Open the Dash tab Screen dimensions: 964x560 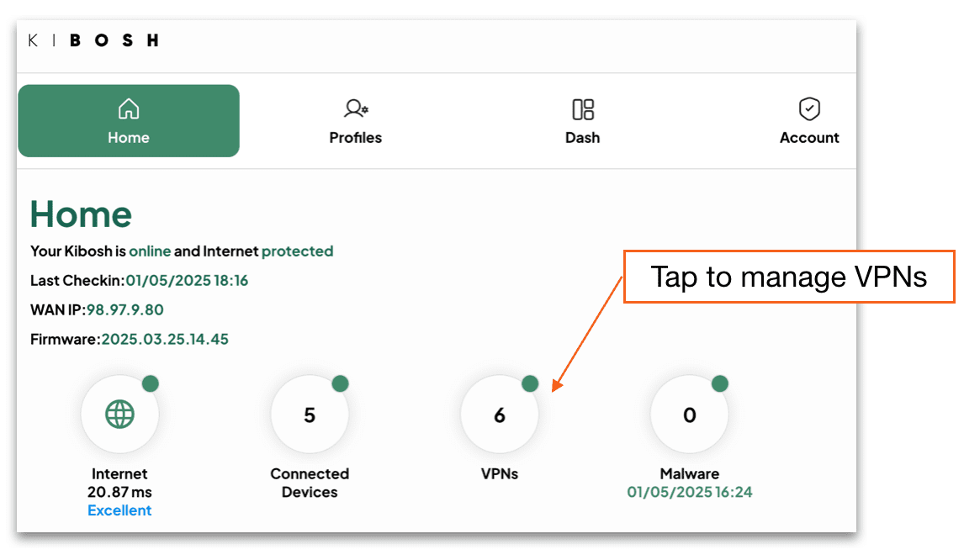click(582, 121)
